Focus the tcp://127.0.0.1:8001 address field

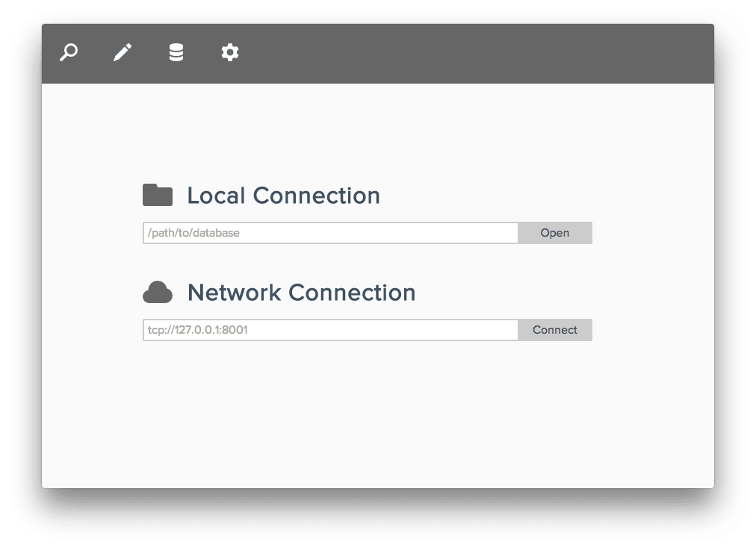click(x=331, y=330)
